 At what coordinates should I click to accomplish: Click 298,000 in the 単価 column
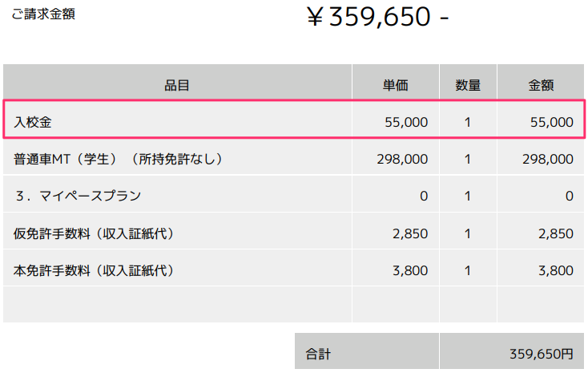click(x=402, y=159)
